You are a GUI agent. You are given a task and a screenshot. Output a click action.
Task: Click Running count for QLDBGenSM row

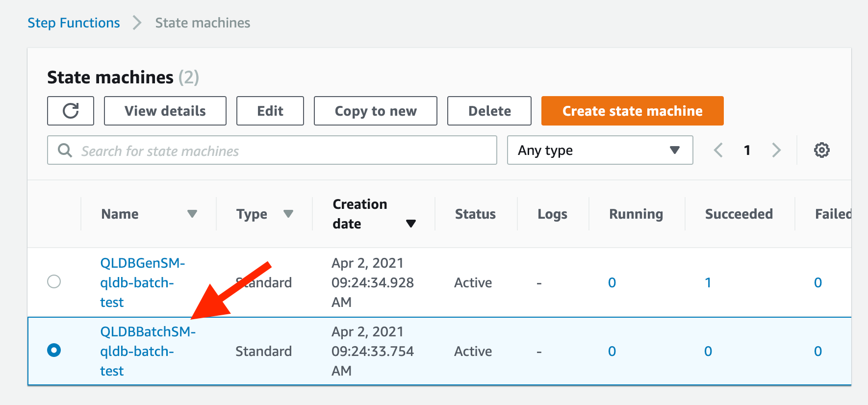[612, 282]
